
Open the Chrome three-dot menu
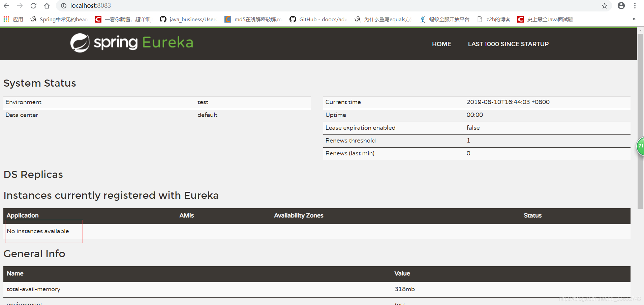point(635,6)
